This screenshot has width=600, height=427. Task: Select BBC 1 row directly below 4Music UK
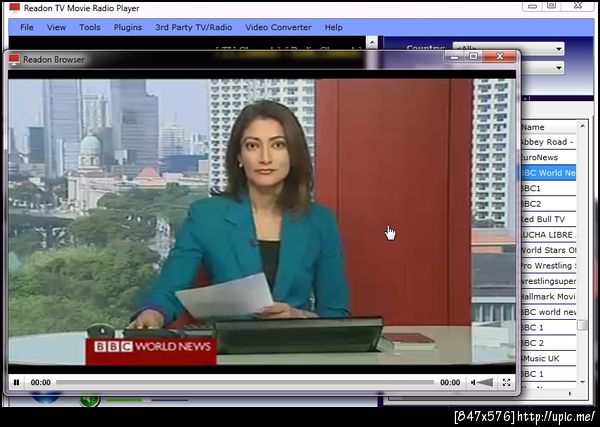[548, 374]
